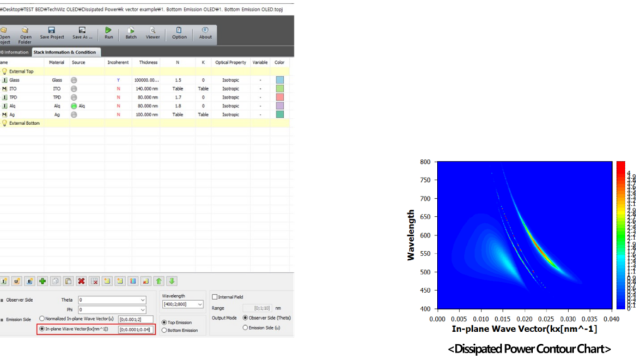
Task: Click the Dissipated Power Contour Chart plot
Action: pos(524,235)
